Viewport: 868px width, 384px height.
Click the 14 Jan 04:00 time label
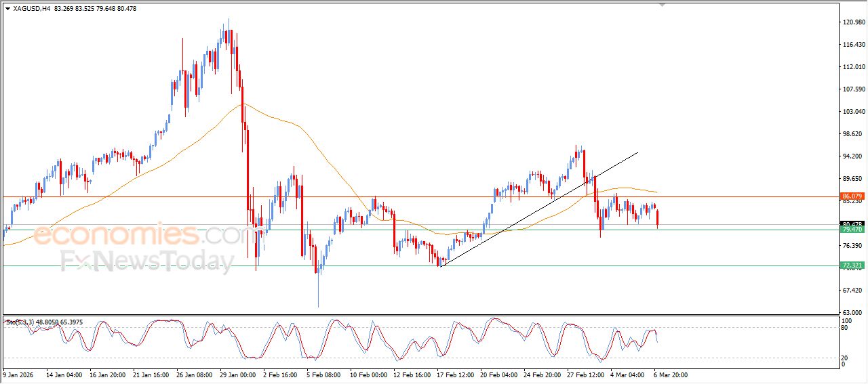point(63,374)
